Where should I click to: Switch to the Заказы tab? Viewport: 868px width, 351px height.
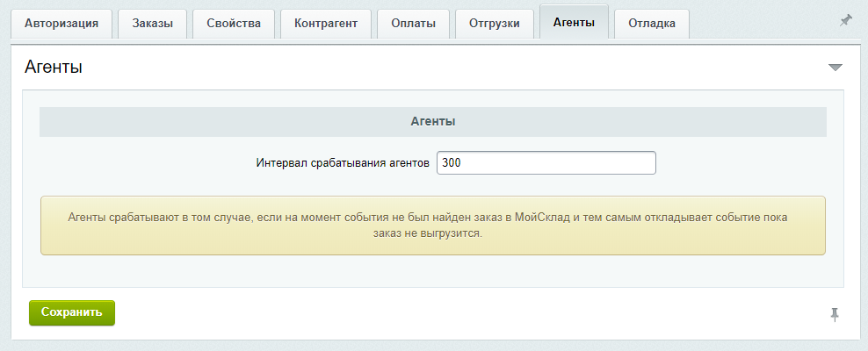pyautogui.click(x=152, y=24)
